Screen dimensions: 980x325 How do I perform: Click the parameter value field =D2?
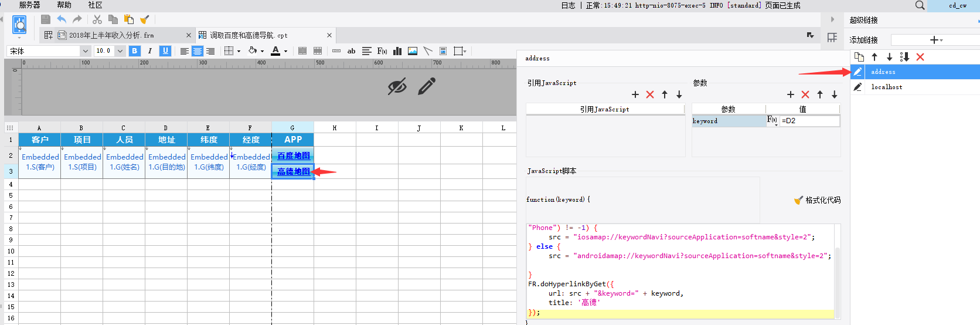(809, 121)
